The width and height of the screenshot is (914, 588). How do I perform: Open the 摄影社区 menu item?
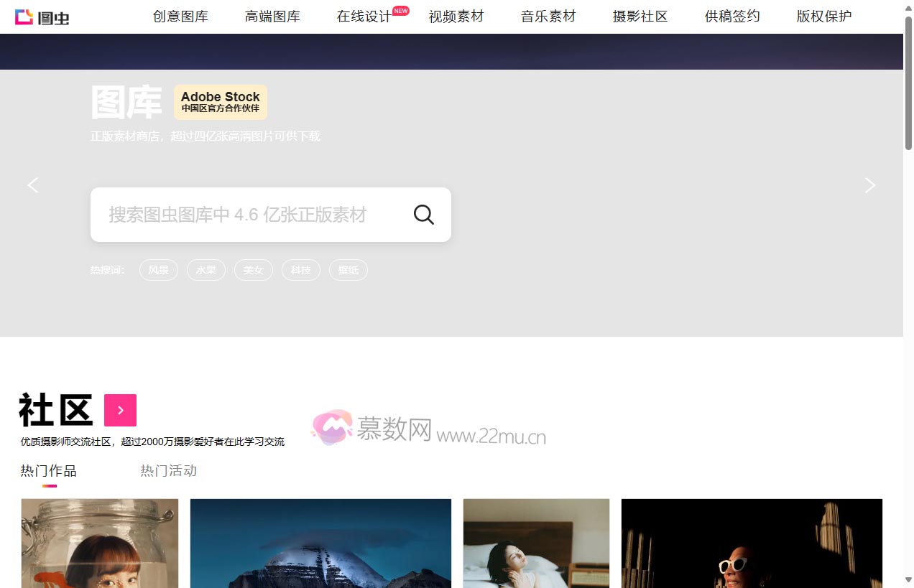640,16
